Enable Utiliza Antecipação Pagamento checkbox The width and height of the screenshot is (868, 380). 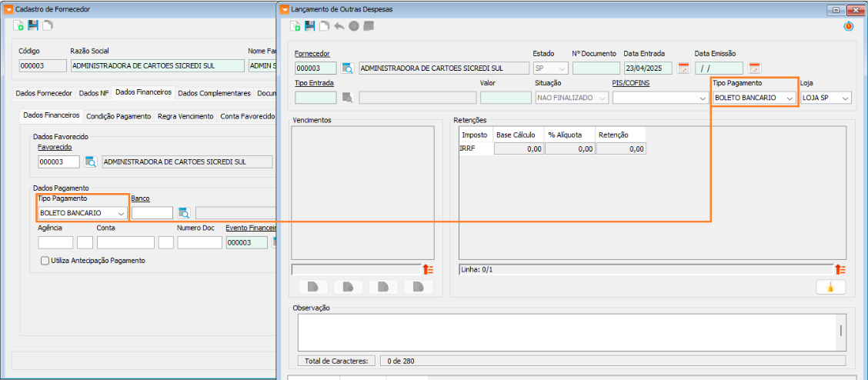point(45,261)
